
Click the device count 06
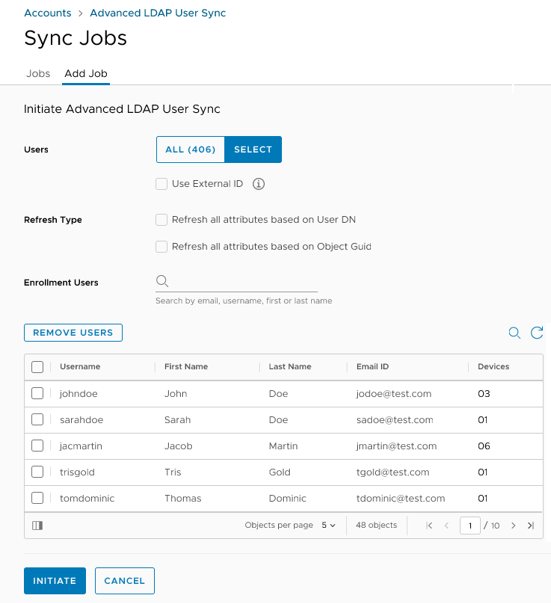coord(484,446)
